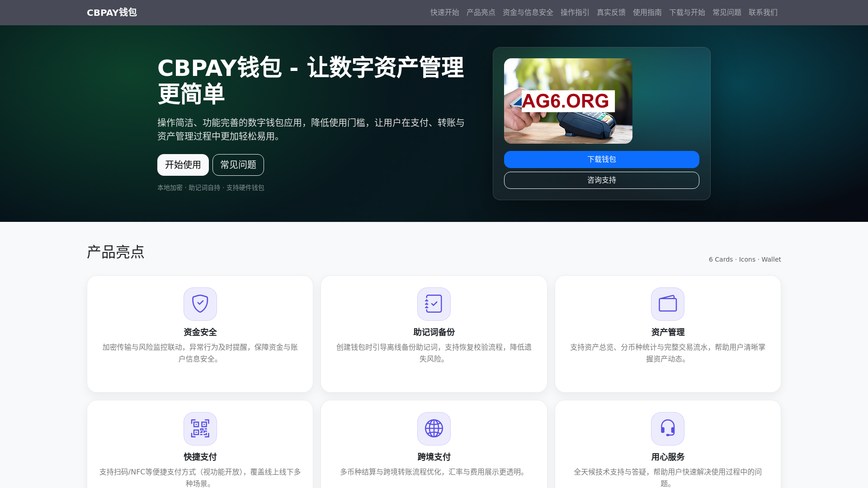This screenshot has width=868, height=488.
Task: Go to 常见问题 in the top nav
Action: click(727, 13)
